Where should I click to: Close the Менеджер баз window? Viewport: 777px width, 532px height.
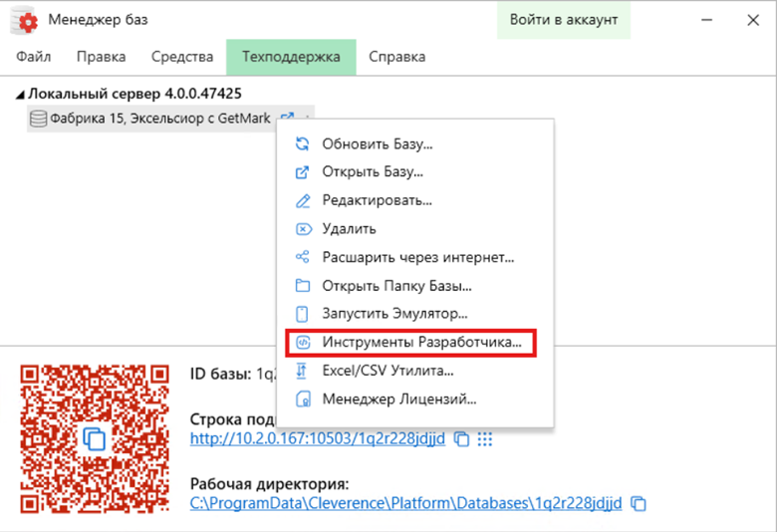[x=753, y=20]
